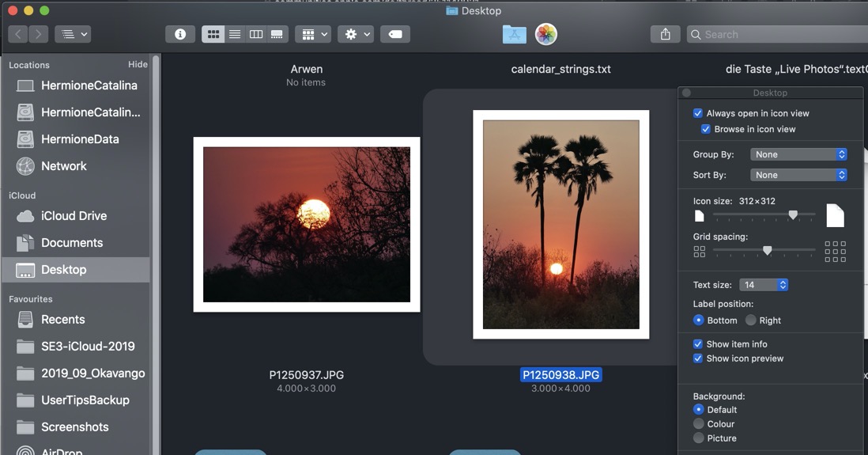Click the Icon size slider handle
The image size is (868, 455).
793,215
